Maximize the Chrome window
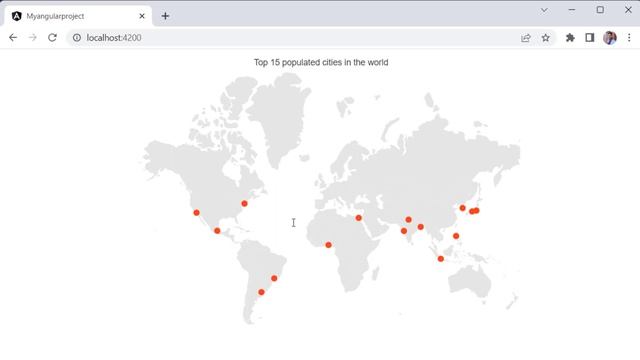The image size is (640, 360). click(600, 10)
